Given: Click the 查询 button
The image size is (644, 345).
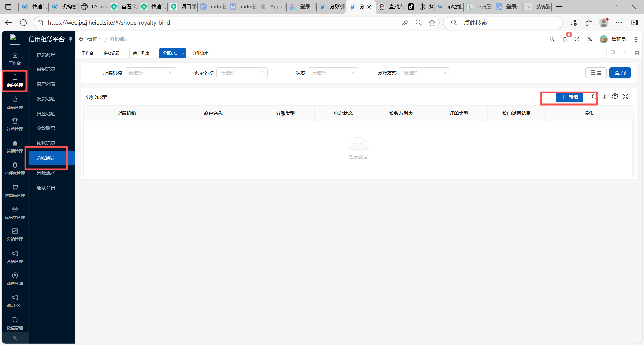Looking at the screenshot, I should click(x=620, y=73).
